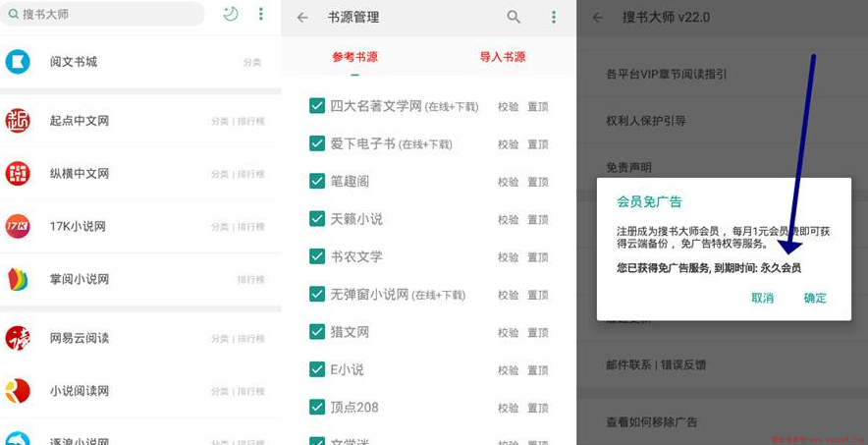Tap the search icon in 书源管理 header

[x=514, y=17]
